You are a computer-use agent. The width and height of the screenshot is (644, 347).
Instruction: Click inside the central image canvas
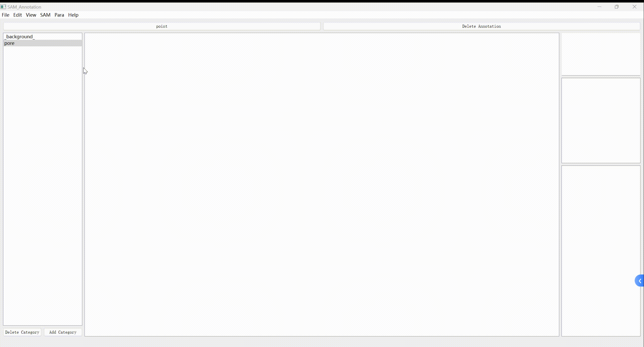coord(321,184)
